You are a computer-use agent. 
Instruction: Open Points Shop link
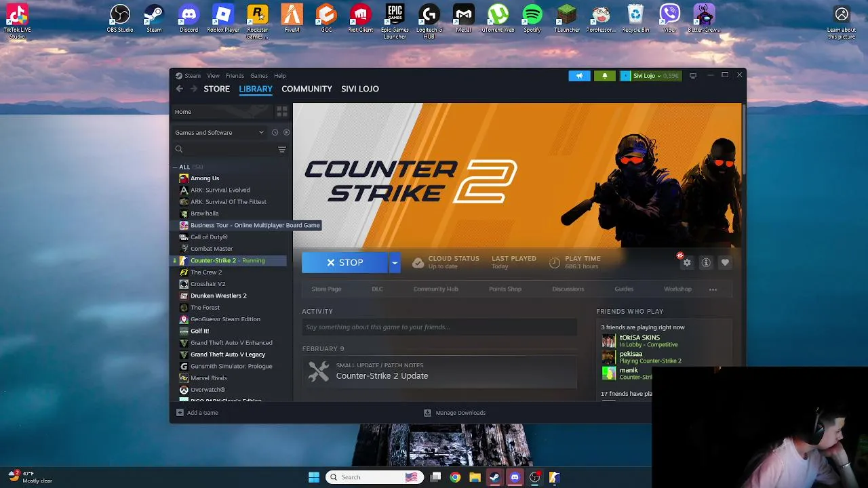click(505, 289)
